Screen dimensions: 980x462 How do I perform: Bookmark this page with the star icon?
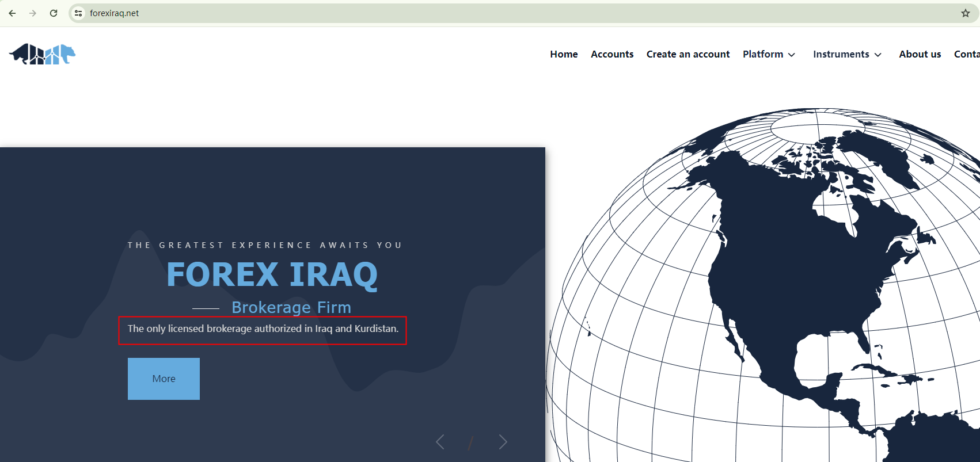[966, 13]
